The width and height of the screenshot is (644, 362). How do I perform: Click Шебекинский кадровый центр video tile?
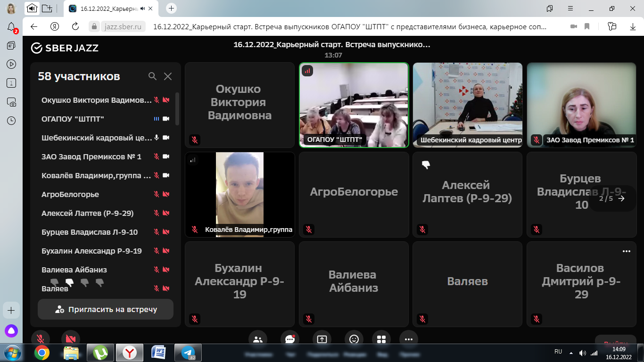[468, 105]
